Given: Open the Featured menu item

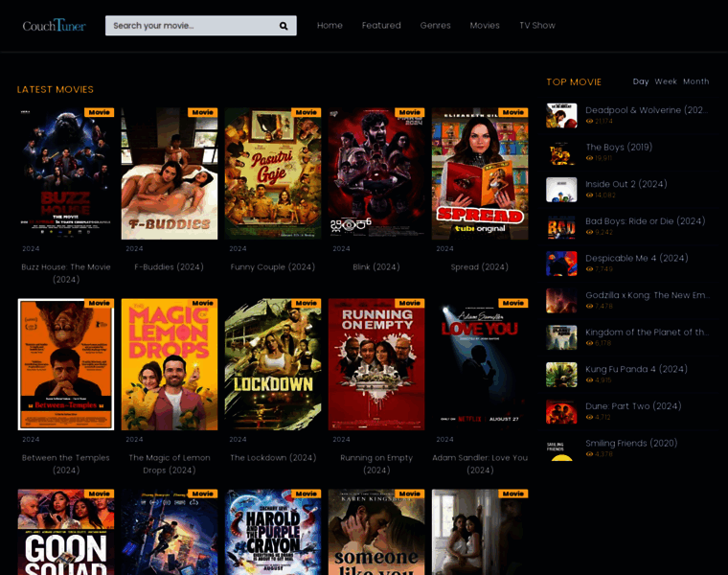Looking at the screenshot, I should click(x=381, y=26).
